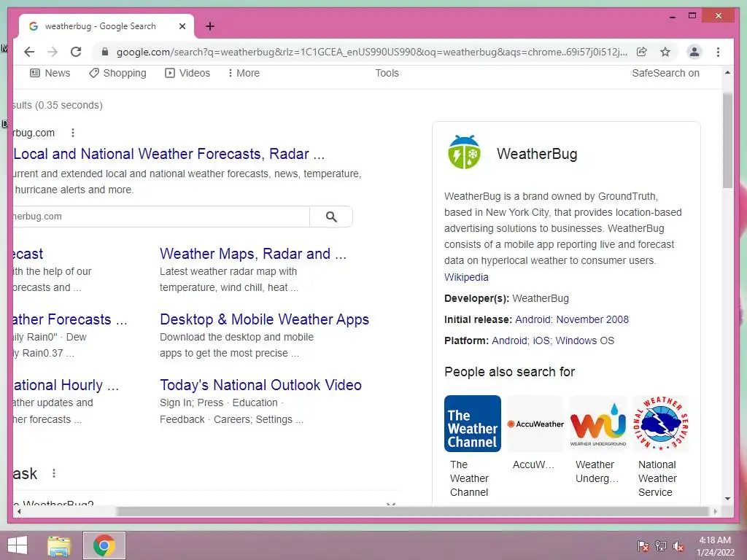747x560 pixels.
Task: Click the Action Center flag tray icon
Action: pyautogui.click(x=643, y=546)
